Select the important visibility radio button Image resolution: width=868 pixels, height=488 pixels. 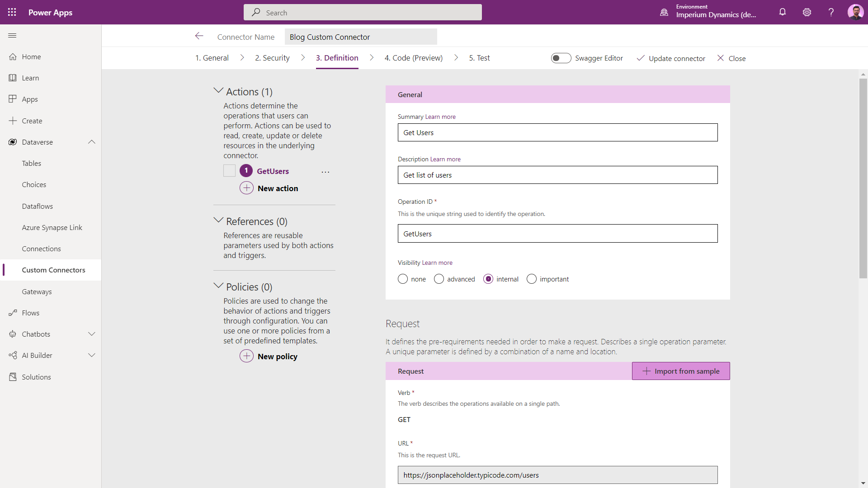(532, 279)
